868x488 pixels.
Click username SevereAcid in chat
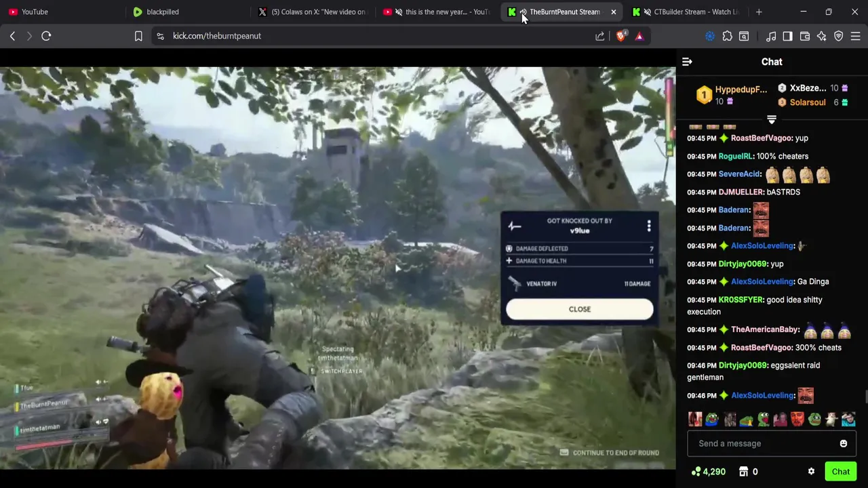[739, 174]
